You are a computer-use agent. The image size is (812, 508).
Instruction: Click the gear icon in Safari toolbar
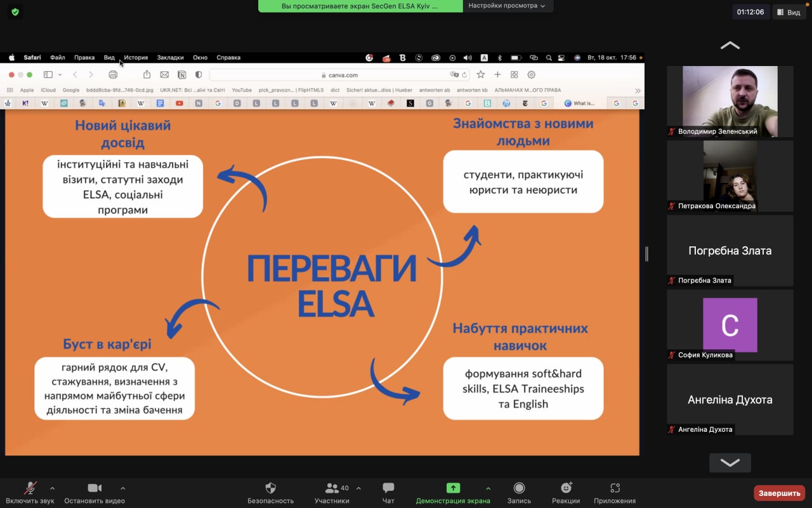(532, 75)
